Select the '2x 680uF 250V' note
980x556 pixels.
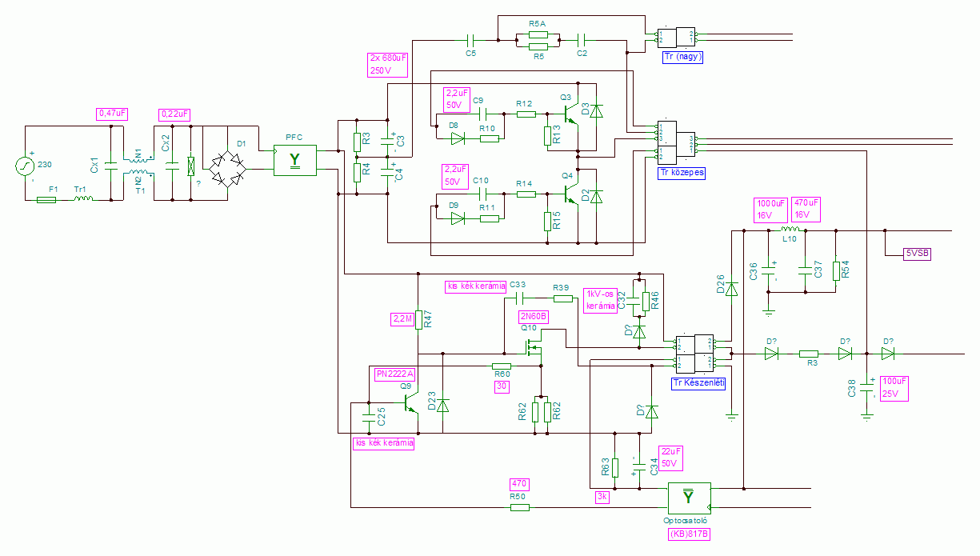pos(389,64)
